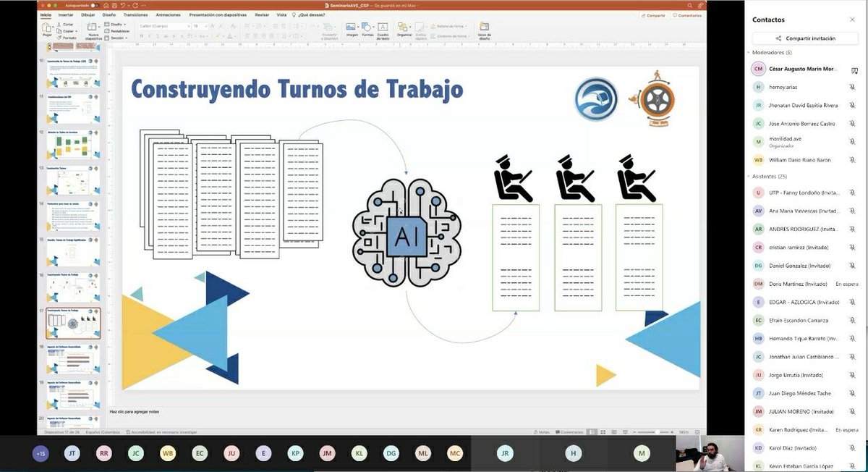Open the Inicio ribbon tab
Image resolution: width=868 pixels, height=472 pixels.
[46, 14]
